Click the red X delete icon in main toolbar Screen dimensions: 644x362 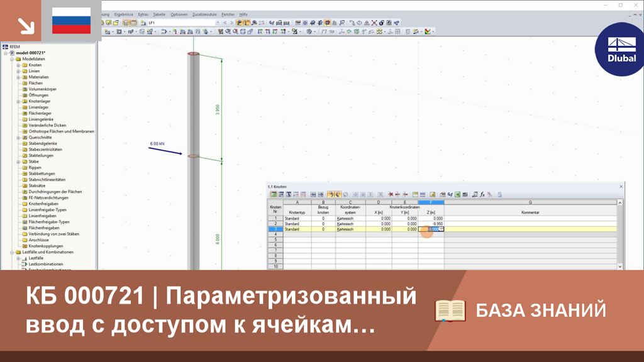374,23
